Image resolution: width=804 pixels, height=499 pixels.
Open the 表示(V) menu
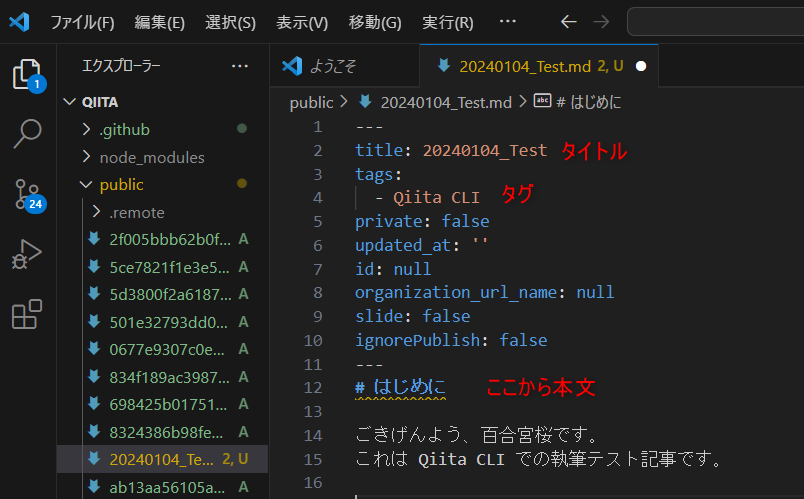[302, 23]
